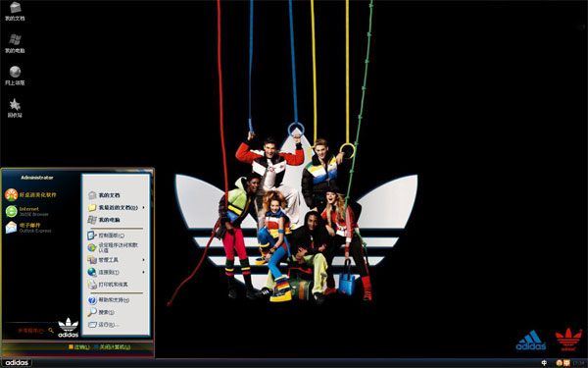
Task: Click the Log Off button
Action: [79, 347]
